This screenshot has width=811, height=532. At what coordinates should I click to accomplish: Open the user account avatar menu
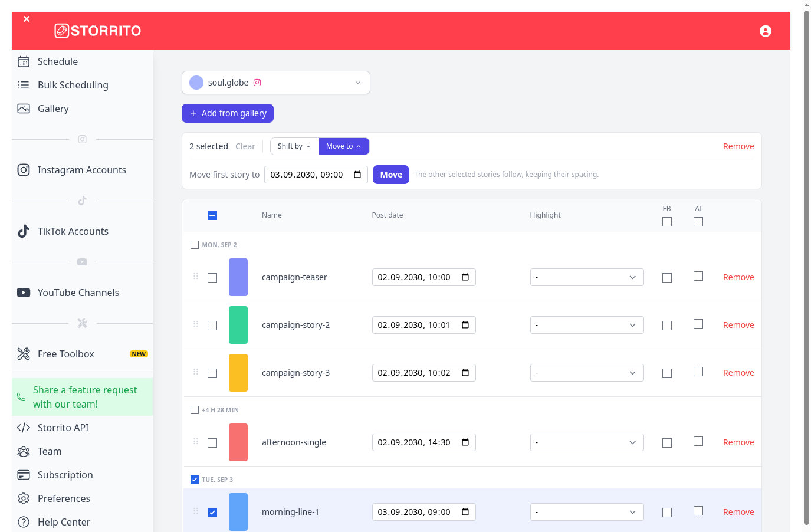766,31
